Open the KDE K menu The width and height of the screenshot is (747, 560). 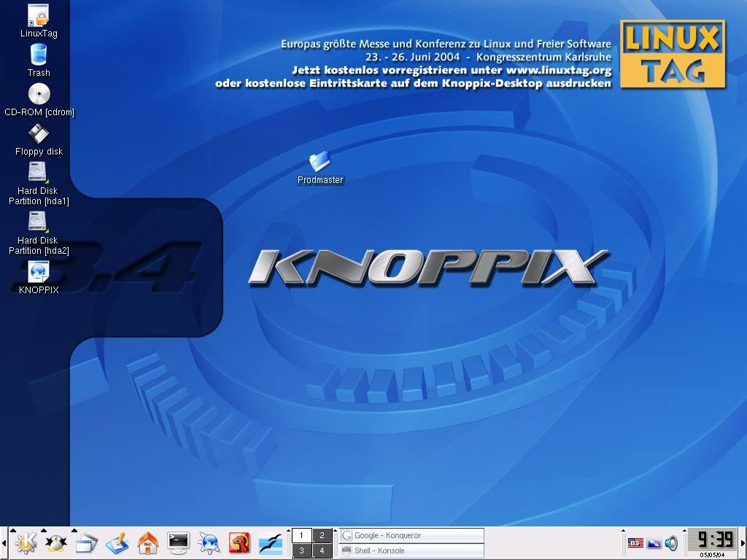coord(26,542)
